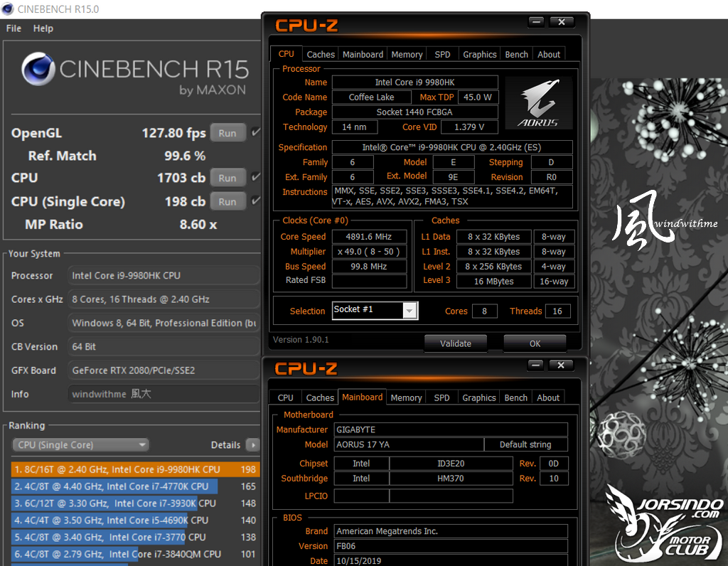
Task: Click the AORUS eagle logo in CPU-Z
Action: 539,103
